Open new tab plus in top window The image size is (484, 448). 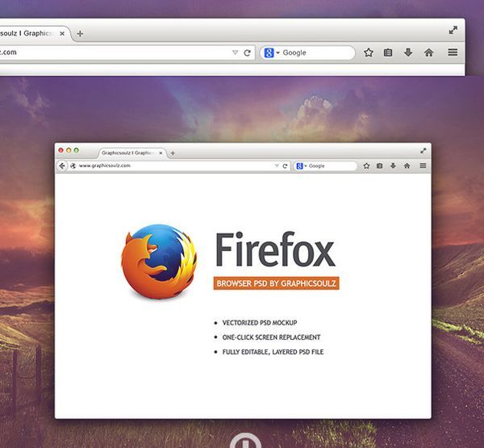80,34
